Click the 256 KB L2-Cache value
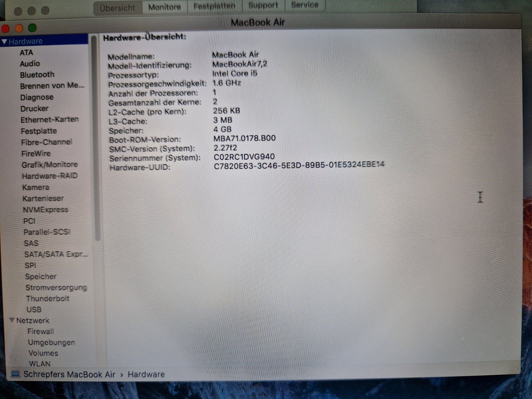 (x=227, y=111)
